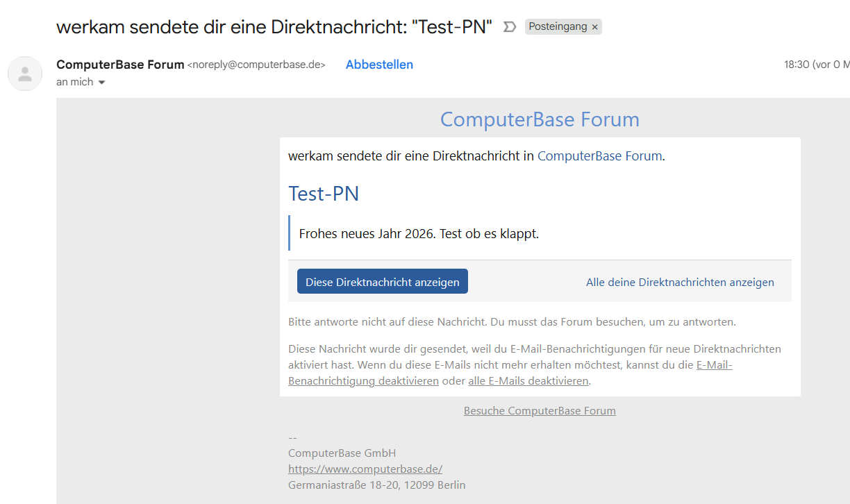Click the 'ComputerBase GmbH' footer text
Screen dimensions: 850x504
click(x=342, y=453)
